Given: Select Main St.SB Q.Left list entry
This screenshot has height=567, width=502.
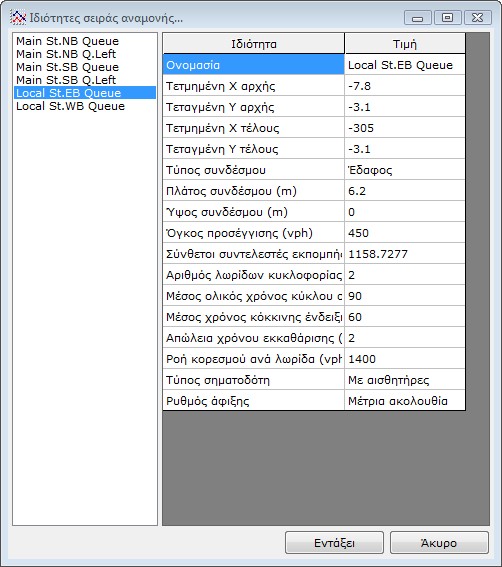Looking at the screenshot, I should coord(66,80).
